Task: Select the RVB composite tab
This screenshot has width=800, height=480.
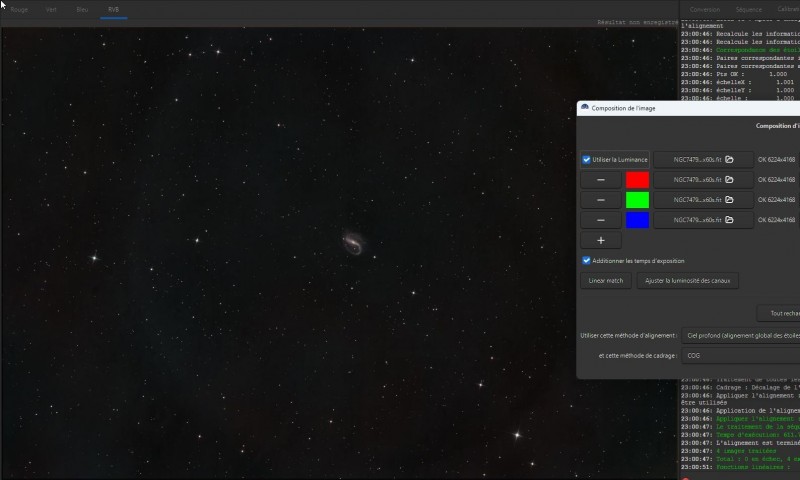Action: (x=113, y=10)
